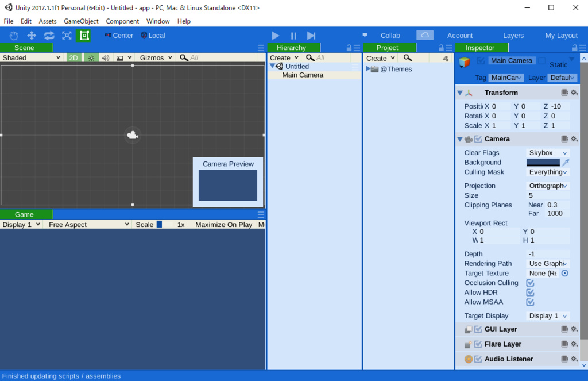
Task: Open the Display 1 game dropdown
Action: (x=21, y=225)
